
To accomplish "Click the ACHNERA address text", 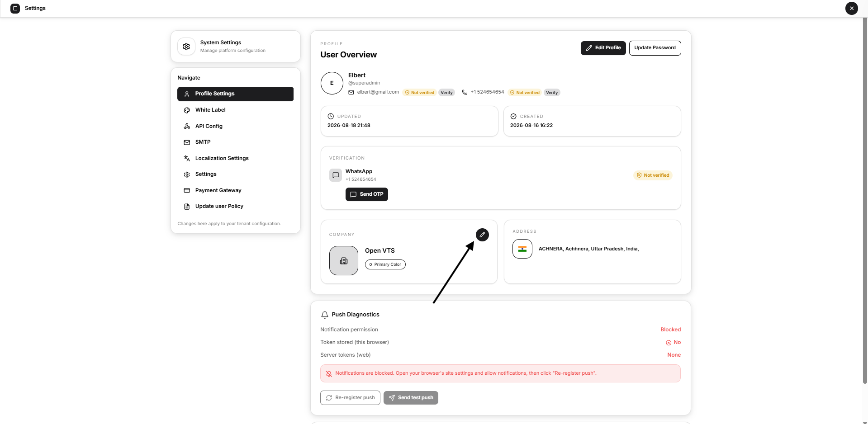I will pyautogui.click(x=588, y=249).
